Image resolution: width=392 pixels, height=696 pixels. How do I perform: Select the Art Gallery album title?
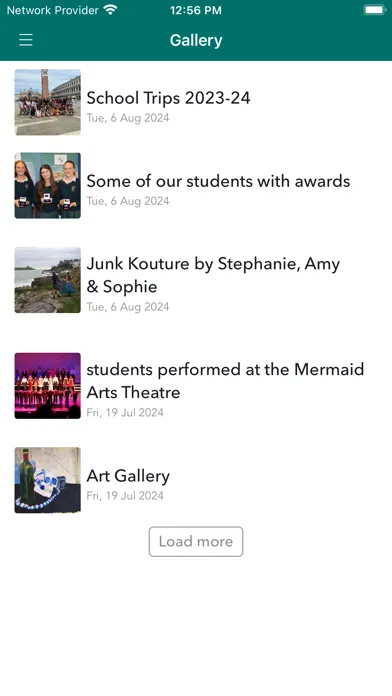(128, 476)
